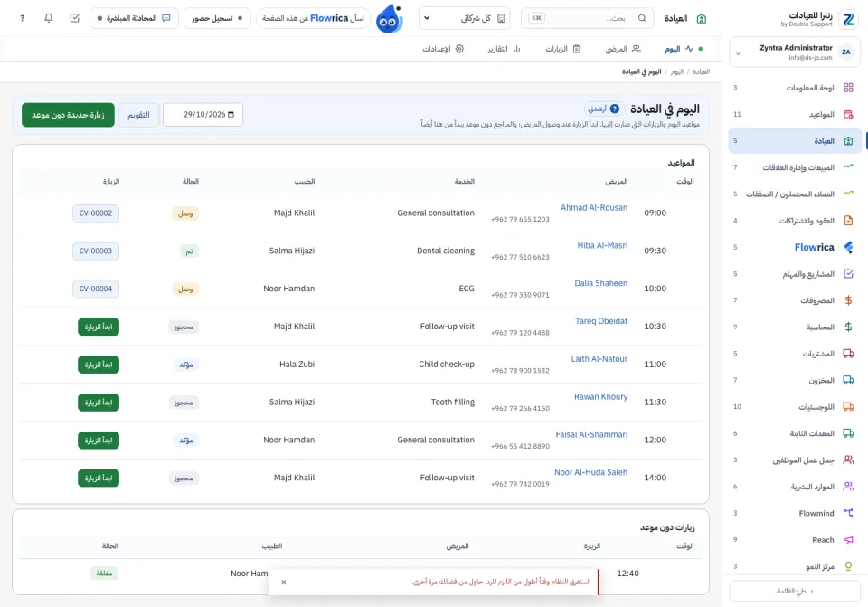Open the date picker 29/10/2026
Screen dimensions: 868x607
203,115
